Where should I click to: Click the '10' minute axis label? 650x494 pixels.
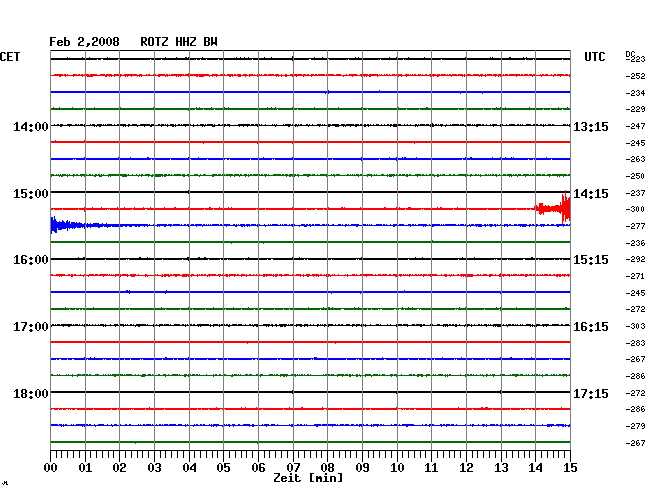tap(397, 468)
